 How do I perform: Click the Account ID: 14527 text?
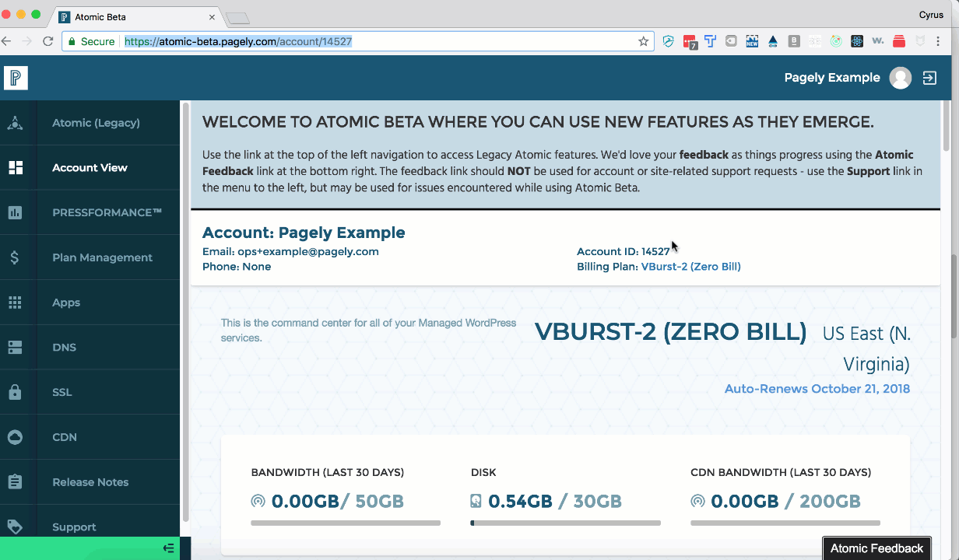coord(623,252)
